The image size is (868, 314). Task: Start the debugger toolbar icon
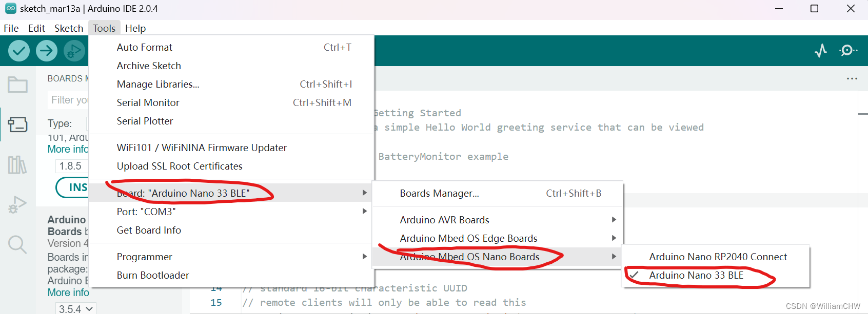tap(74, 51)
